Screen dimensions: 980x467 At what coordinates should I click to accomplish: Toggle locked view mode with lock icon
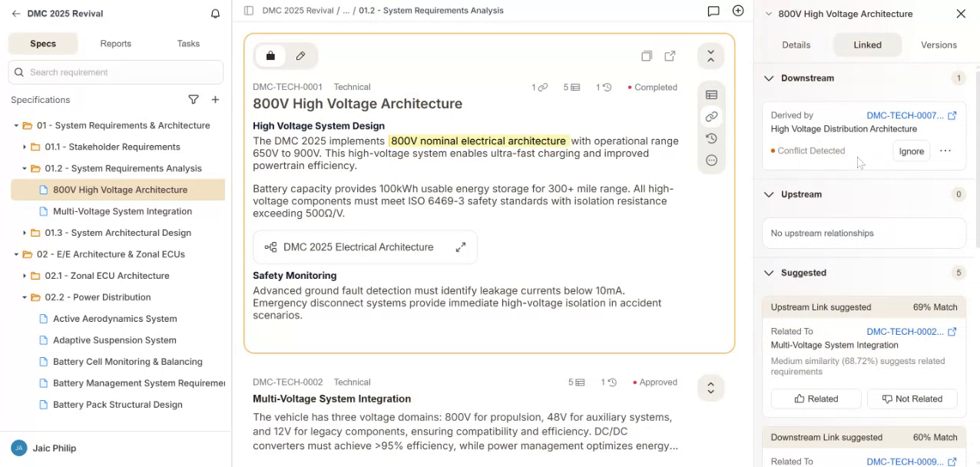click(270, 56)
